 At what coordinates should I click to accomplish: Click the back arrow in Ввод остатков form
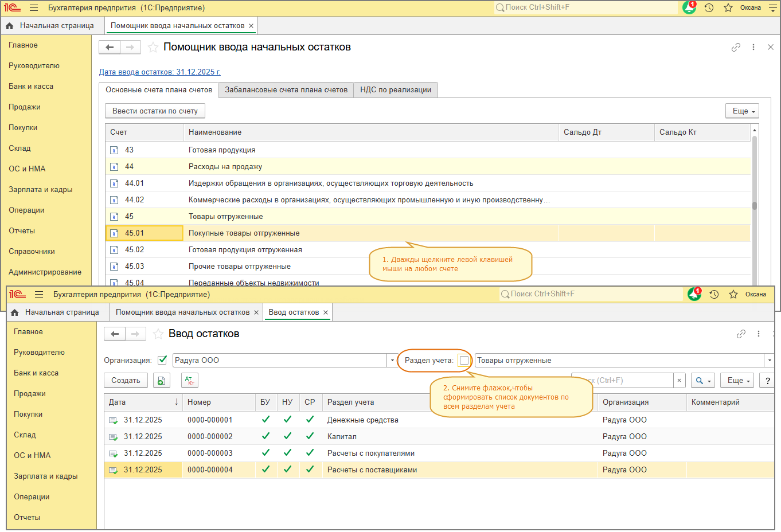pos(115,334)
